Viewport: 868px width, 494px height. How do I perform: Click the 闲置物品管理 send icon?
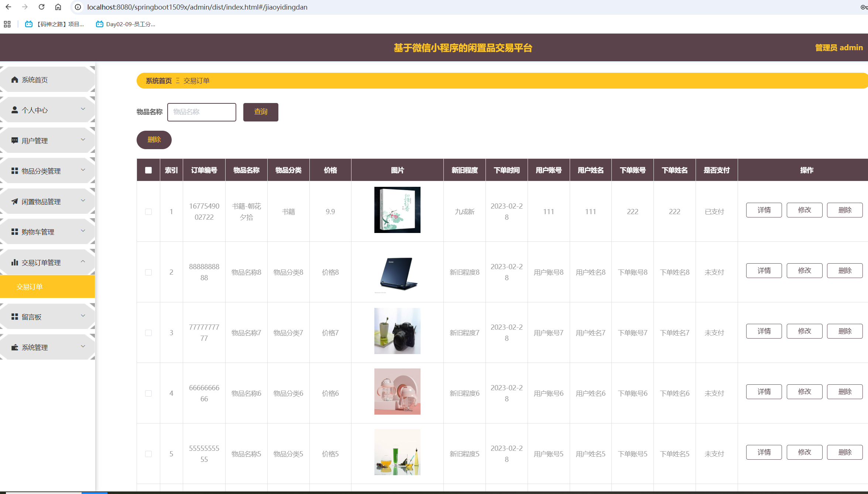click(14, 201)
